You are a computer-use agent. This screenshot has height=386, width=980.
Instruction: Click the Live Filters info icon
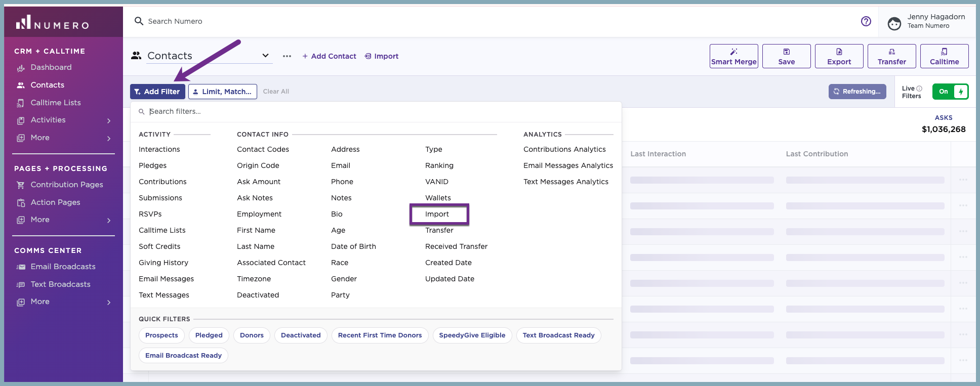(x=919, y=89)
